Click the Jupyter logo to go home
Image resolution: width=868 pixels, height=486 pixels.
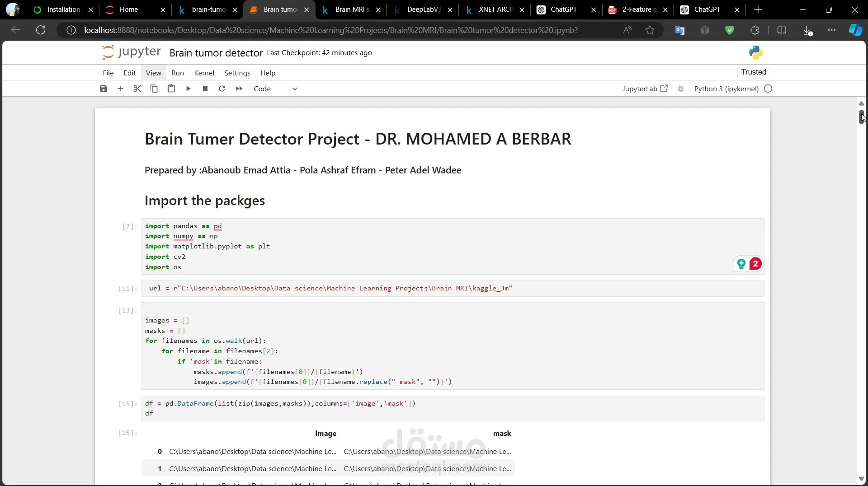131,52
